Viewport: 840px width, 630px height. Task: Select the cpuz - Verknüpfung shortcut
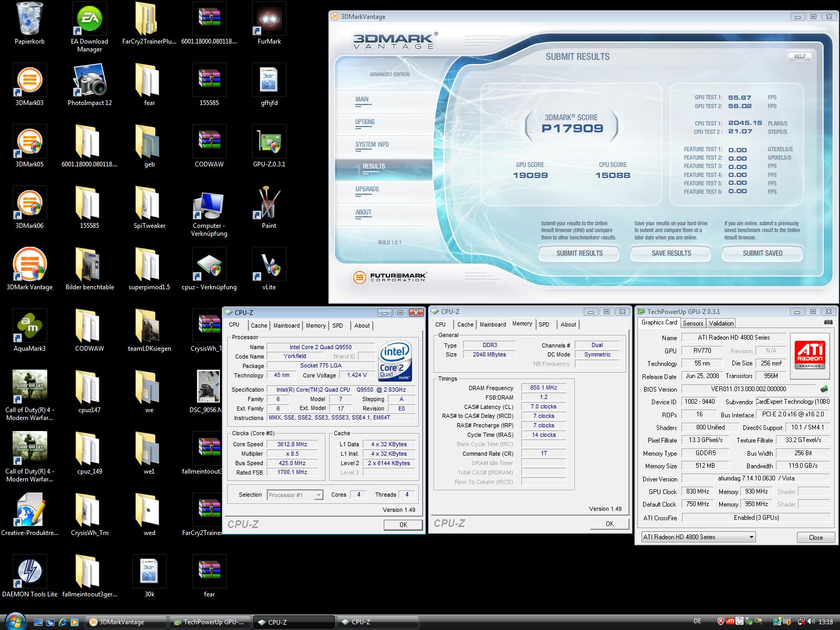tap(209, 269)
